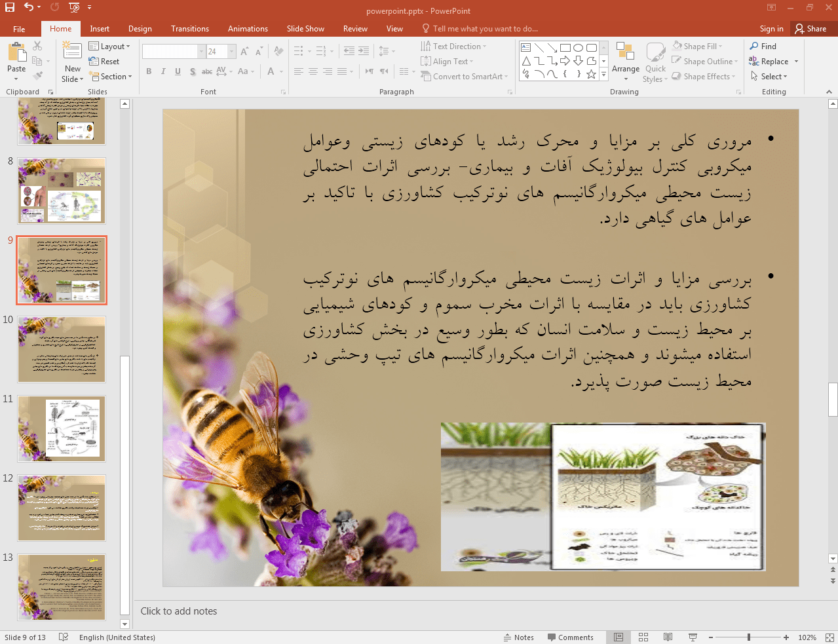Toggle Strikethrough formatting
Viewport: 838px width, 644px height.
(x=207, y=71)
